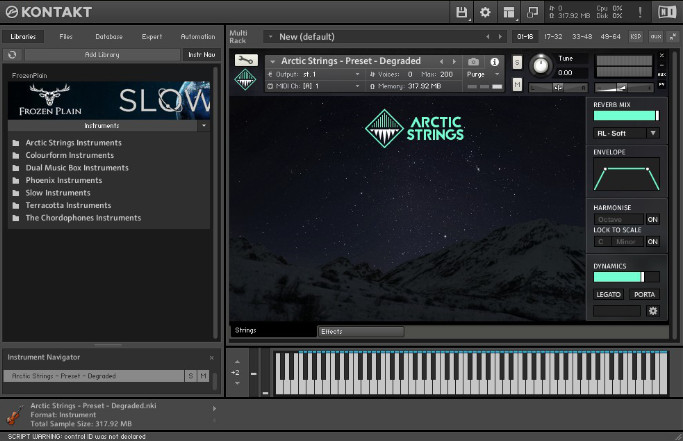Switch to Files tab
683x441 pixels.
tap(66, 37)
